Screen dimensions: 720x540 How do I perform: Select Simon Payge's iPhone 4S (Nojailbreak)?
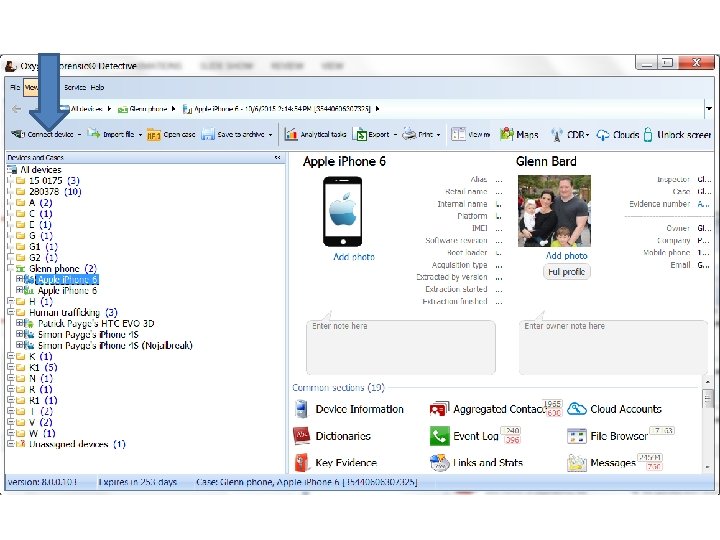pos(115,345)
